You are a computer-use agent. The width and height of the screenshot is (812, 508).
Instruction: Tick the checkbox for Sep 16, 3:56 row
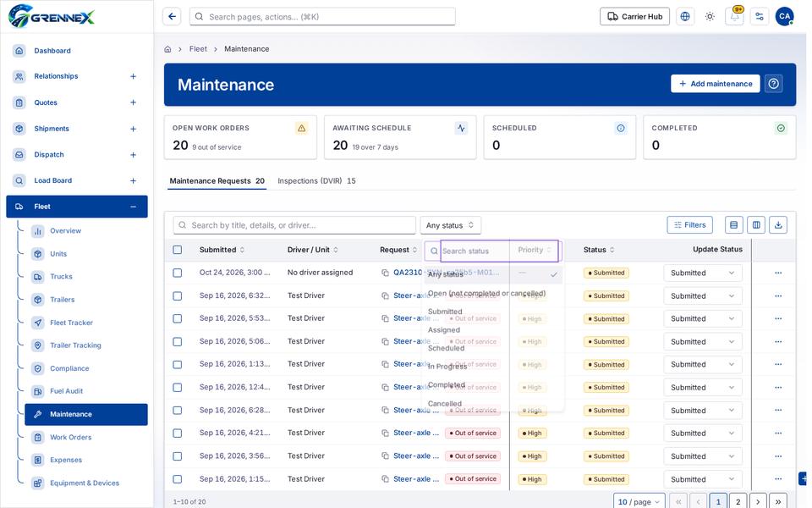coord(178,456)
